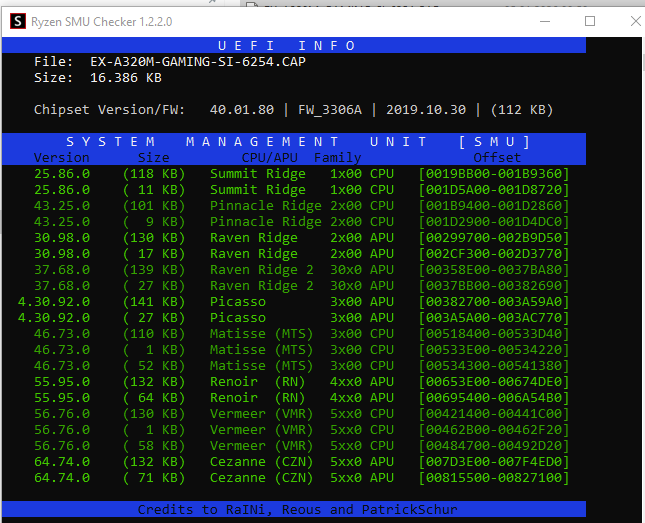Viewport: 645px width, 523px height.
Task: Click Renoir (RN) row with 132 KB
Action: [x=302, y=382]
